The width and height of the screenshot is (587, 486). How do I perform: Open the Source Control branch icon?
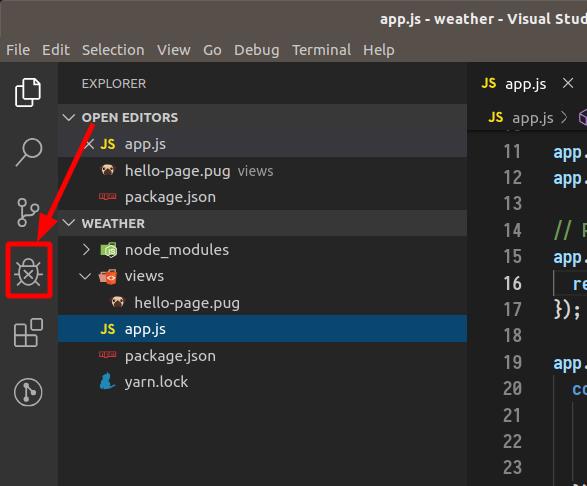click(28, 212)
